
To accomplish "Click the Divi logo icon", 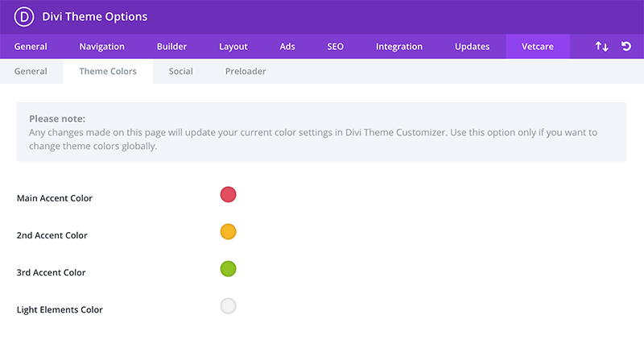I will pos(24,17).
